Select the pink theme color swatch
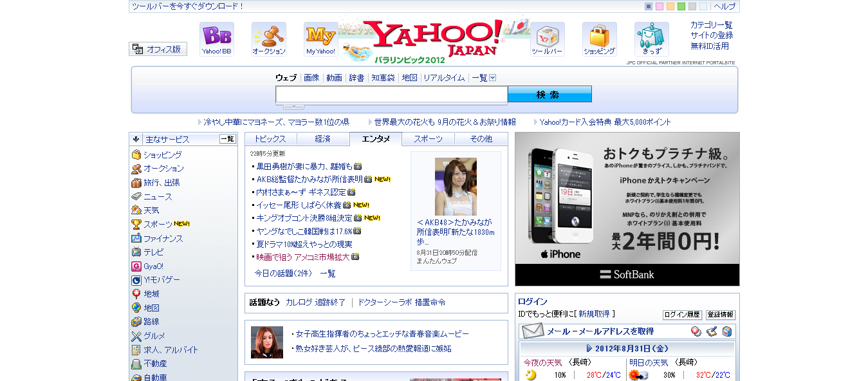 click(x=660, y=6)
